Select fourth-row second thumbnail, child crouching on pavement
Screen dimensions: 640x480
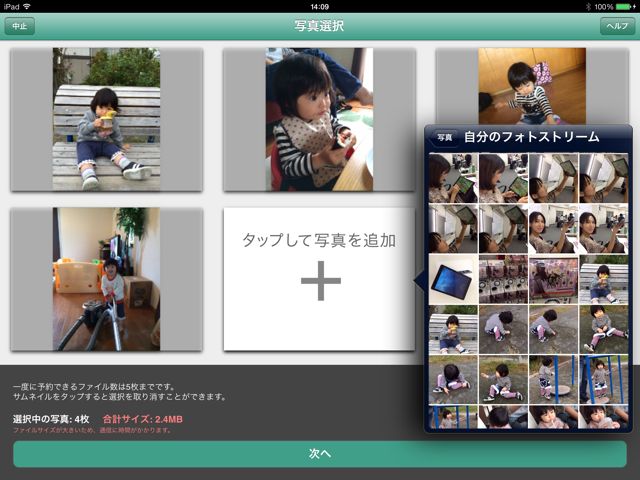tap(503, 330)
